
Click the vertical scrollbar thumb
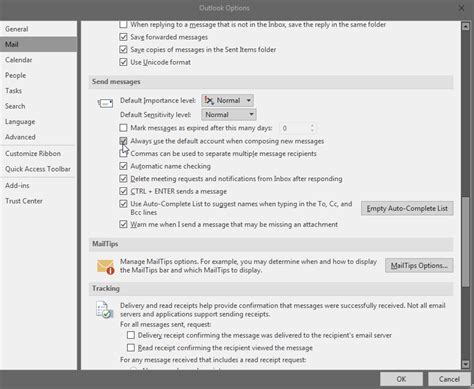[466, 242]
